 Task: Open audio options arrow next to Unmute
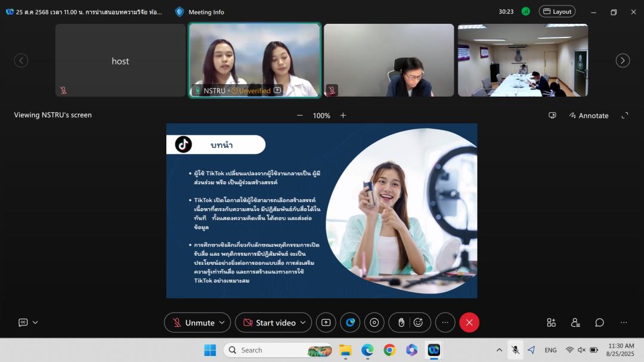(222, 323)
